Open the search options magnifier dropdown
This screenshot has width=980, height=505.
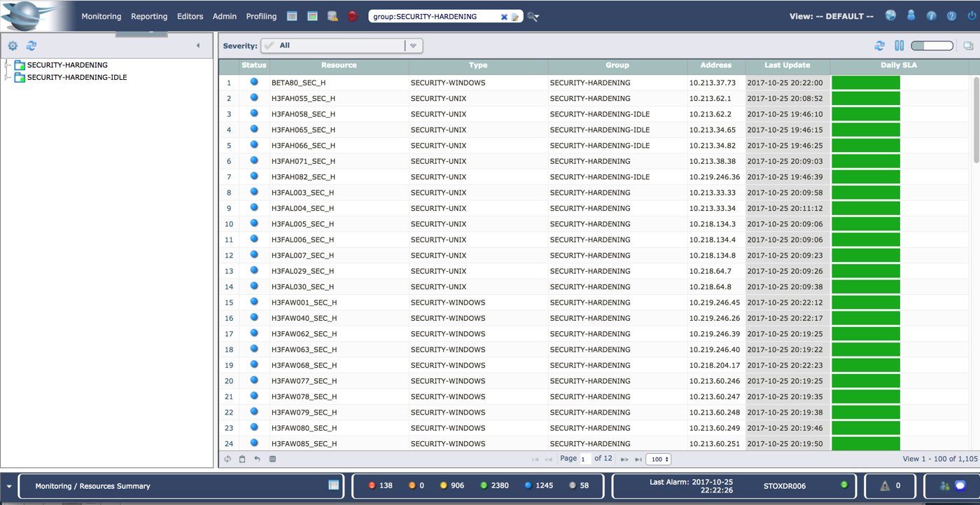[x=533, y=17]
